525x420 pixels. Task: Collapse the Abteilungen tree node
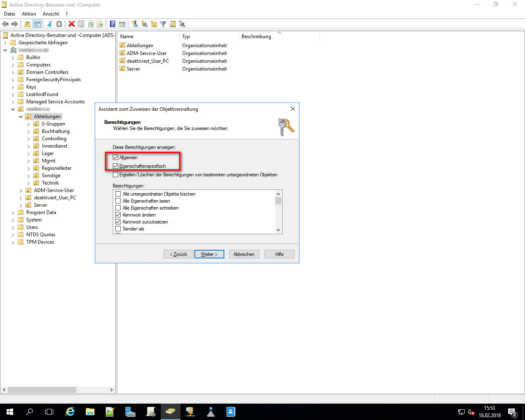tap(21, 116)
